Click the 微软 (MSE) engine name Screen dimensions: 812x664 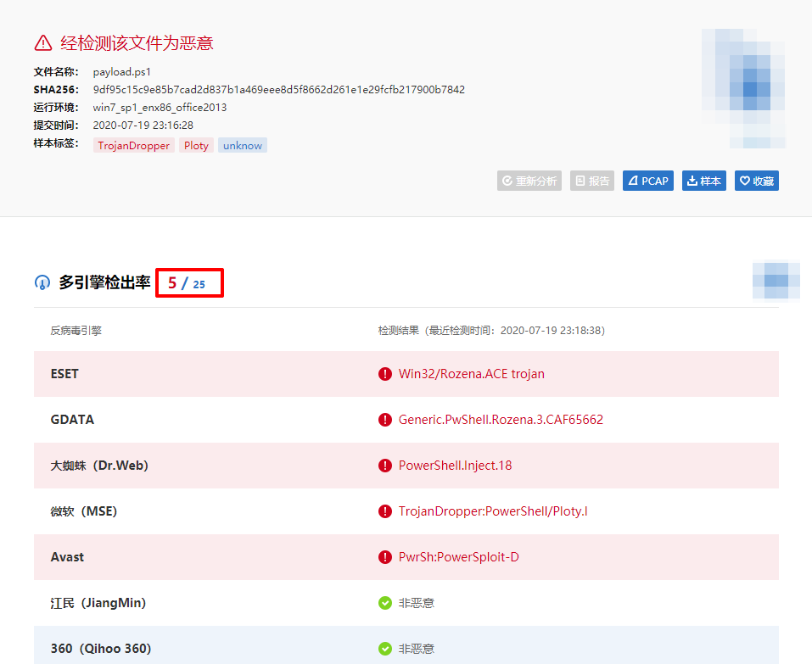pos(84,511)
